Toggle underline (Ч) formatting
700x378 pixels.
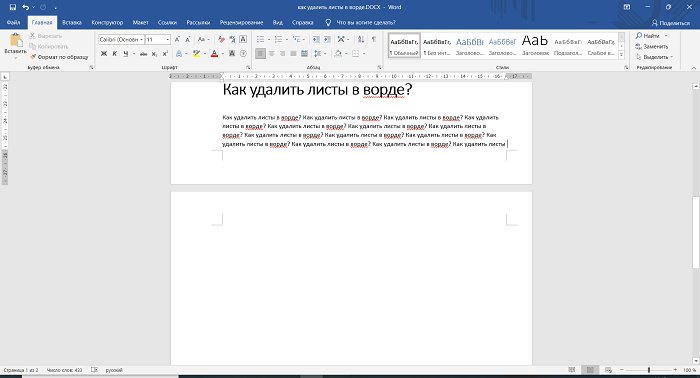(x=125, y=54)
